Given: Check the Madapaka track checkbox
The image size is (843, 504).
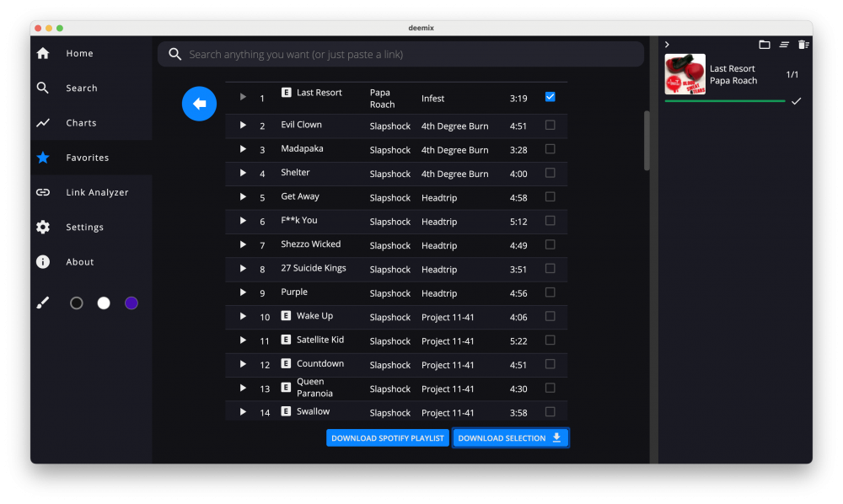Looking at the screenshot, I should point(550,149).
